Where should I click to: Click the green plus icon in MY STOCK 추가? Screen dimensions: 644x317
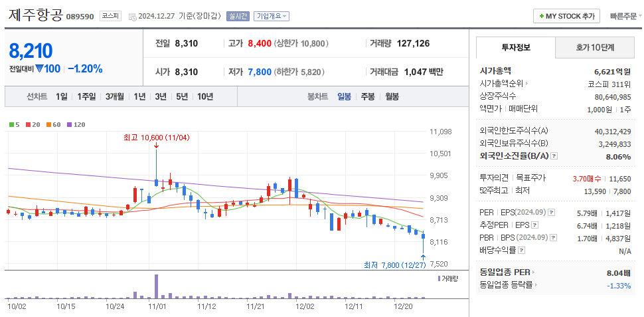pyautogui.click(x=542, y=17)
